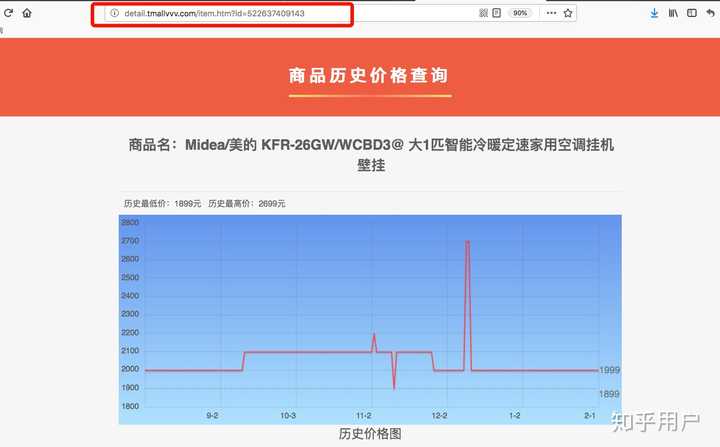Click the 1800 y-axis label
The image size is (720, 447).
pos(130,406)
